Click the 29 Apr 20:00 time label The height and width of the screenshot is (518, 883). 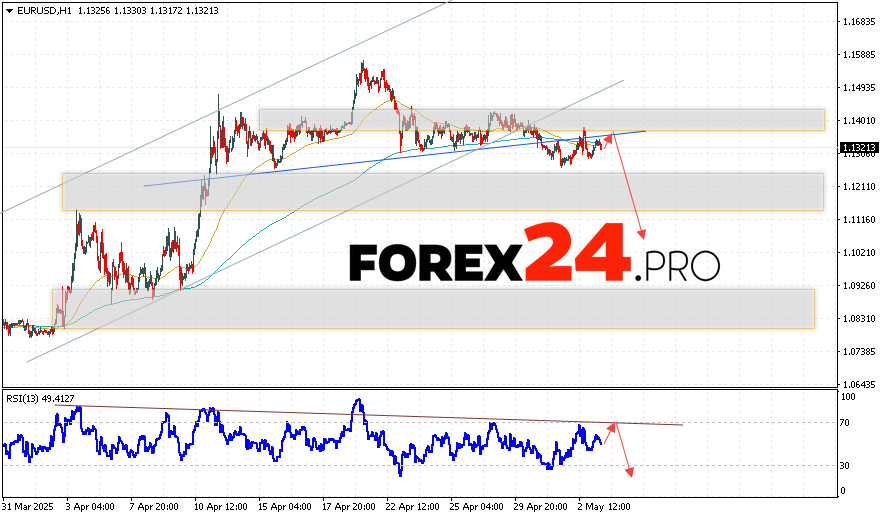[542, 507]
